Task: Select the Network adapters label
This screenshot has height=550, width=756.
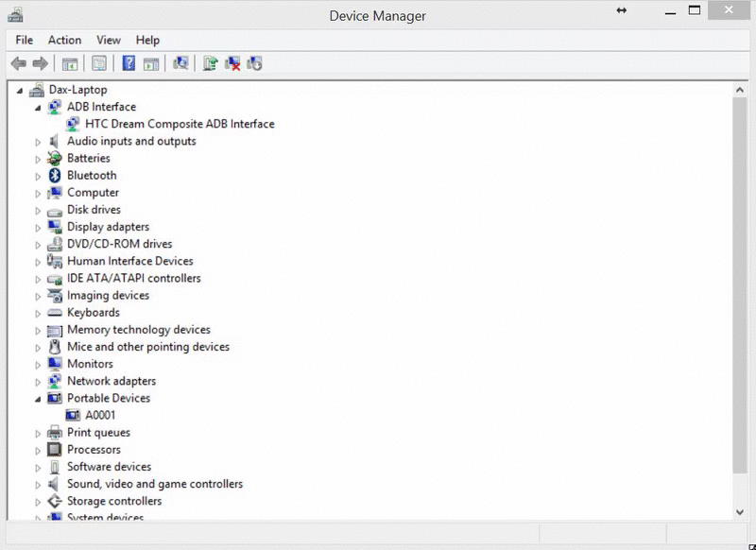Action: 112,381
